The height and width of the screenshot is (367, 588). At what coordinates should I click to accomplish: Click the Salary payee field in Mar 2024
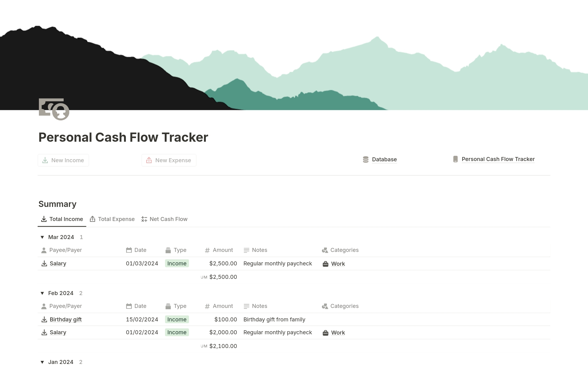coord(58,263)
